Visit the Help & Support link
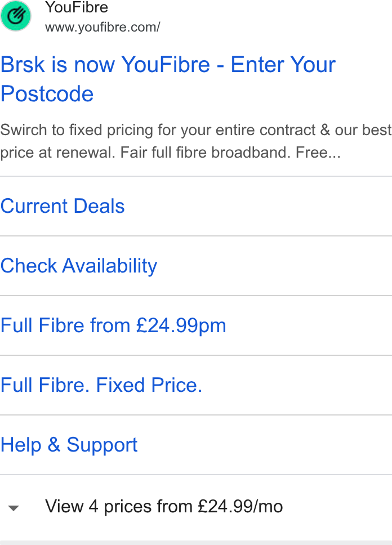Image resolution: width=392 pixels, height=545 pixels. tap(69, 445)
